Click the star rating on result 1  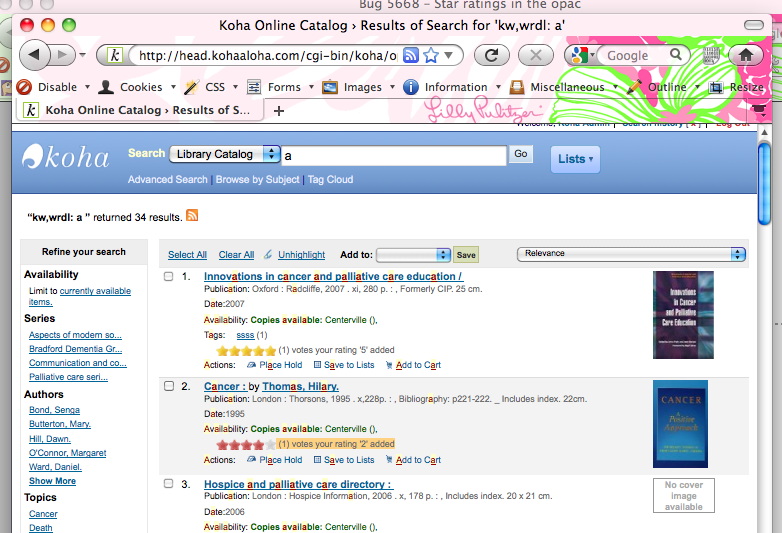[245, 350]
